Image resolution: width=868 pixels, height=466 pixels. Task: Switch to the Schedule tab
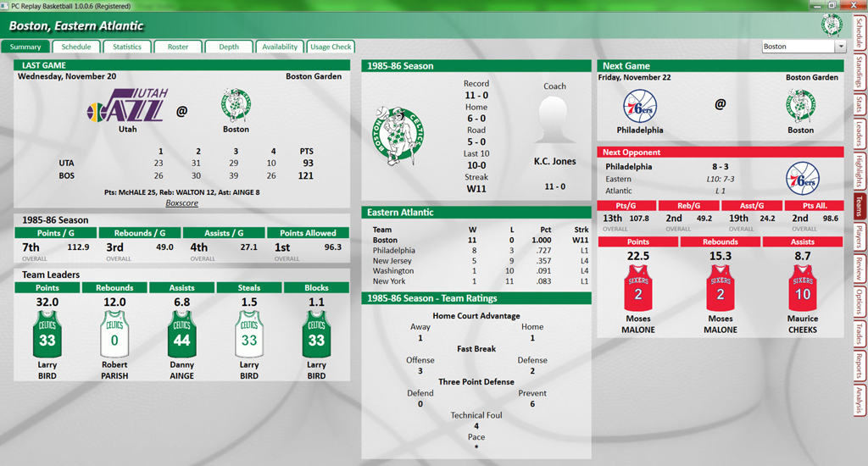pos(76,47)
